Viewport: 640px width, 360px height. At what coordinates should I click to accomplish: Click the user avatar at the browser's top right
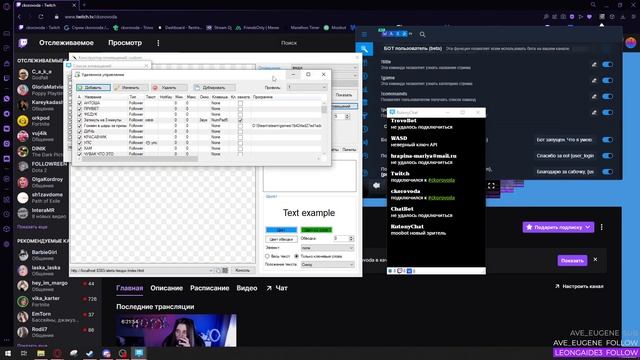tap(631, 42)
